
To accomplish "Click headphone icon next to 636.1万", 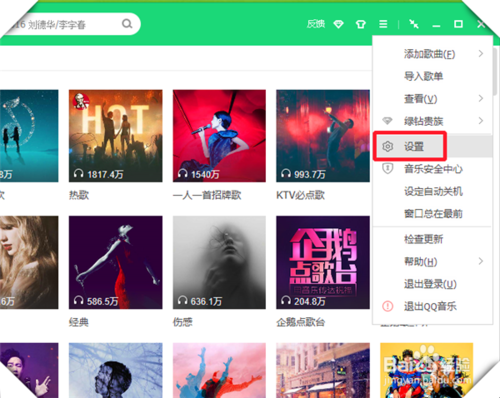I will [x=182, y=300].
